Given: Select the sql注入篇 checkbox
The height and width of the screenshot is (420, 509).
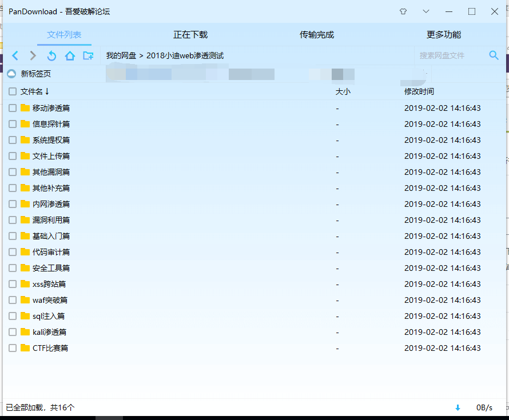Looking at the screenshot, I should 13,316.
